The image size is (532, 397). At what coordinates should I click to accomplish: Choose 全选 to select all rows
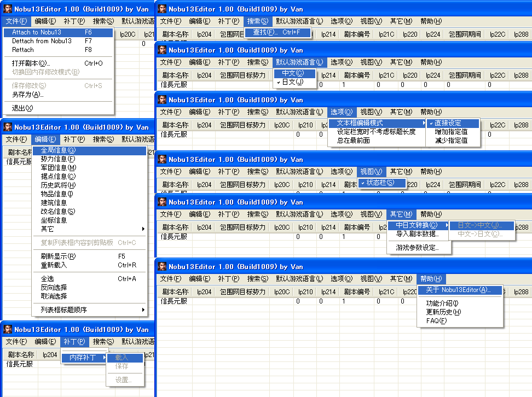[90, 279]
